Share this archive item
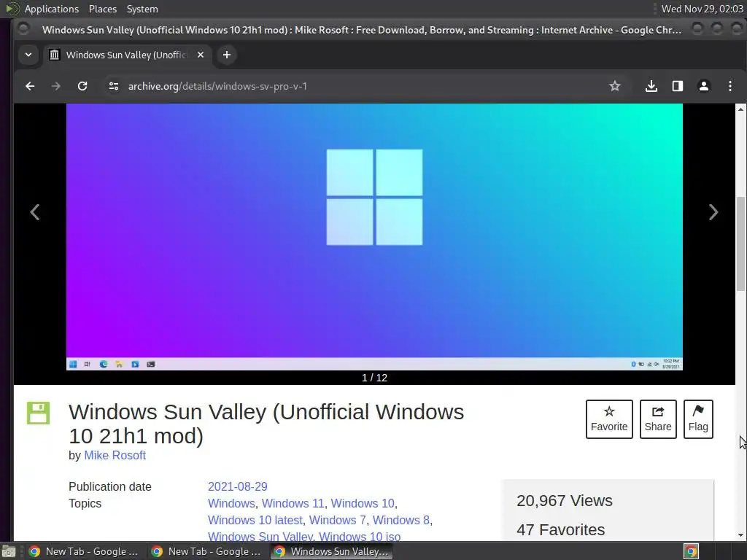Viewport: 747px width, 560px height. click(658, 419)
